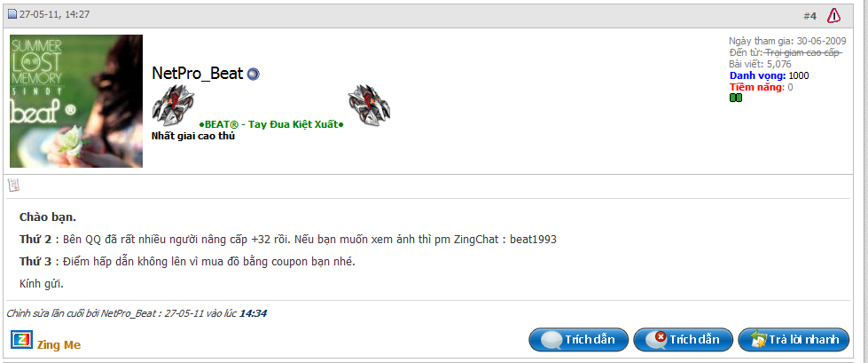Click the first Trích dẫn quote button

578,340
